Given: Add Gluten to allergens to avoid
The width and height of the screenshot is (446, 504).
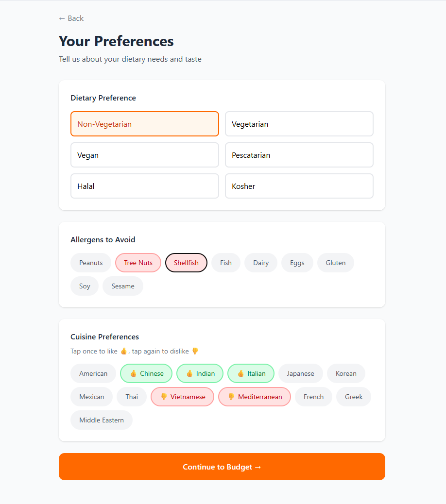Looking at the screenshot, I should (335, 263).
